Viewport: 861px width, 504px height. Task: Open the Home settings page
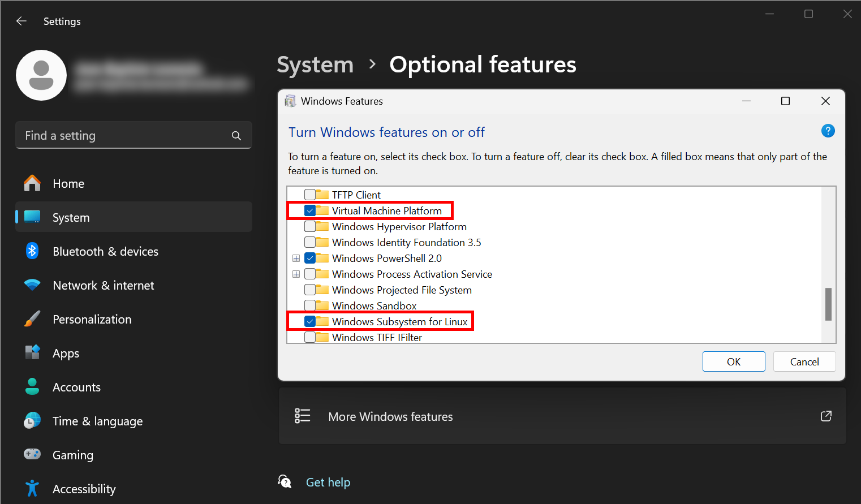click(134, 183)
